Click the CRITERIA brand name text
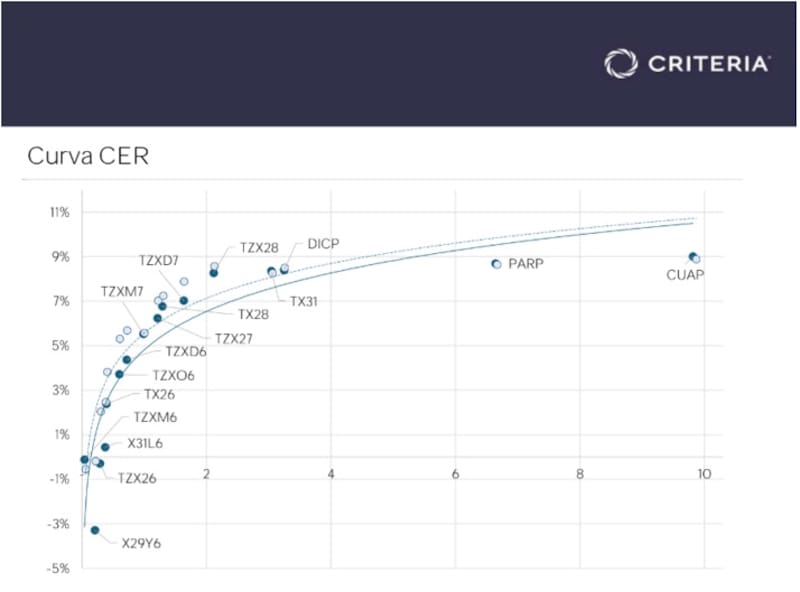This screenshot has height=592, width=800. 708,64
